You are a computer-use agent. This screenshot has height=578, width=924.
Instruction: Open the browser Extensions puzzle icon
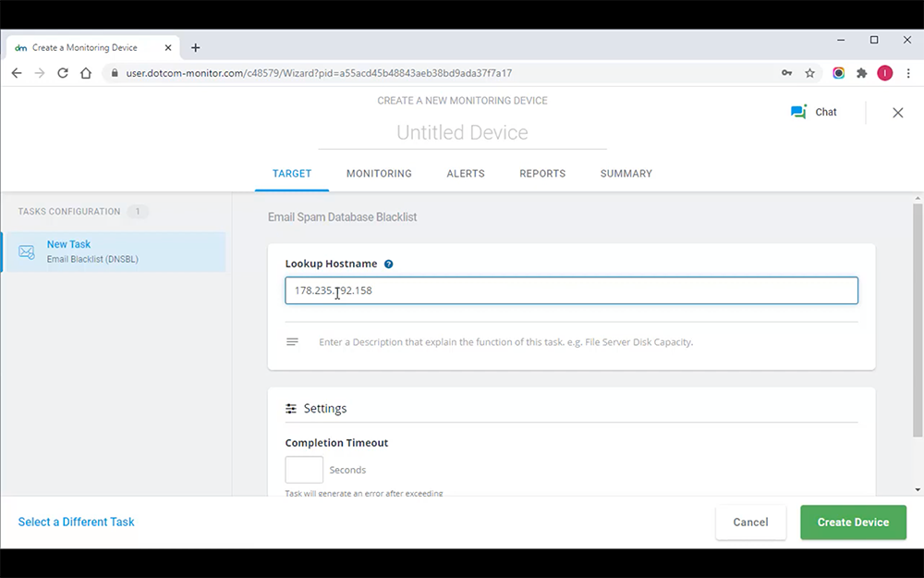pyautogui.click(x=861, y=72)
